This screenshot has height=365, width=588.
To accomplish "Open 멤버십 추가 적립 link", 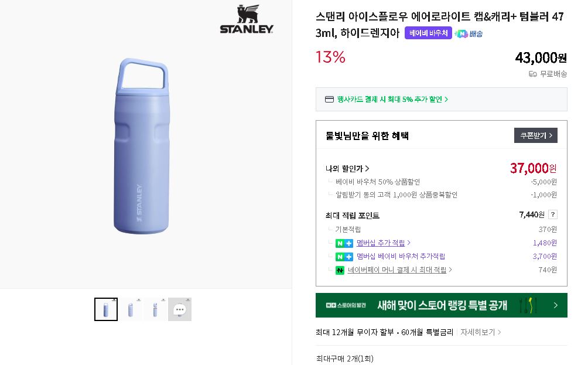I will coord(383,243).
